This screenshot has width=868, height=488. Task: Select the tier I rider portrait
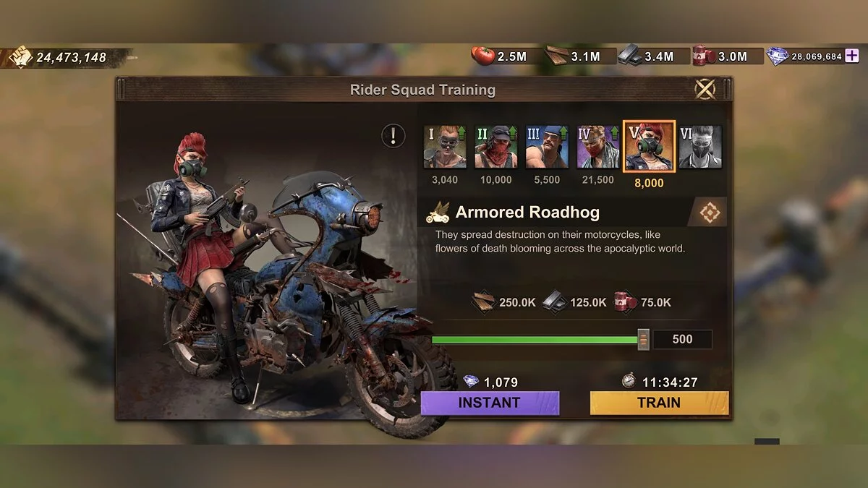click(x=445, y=147)
